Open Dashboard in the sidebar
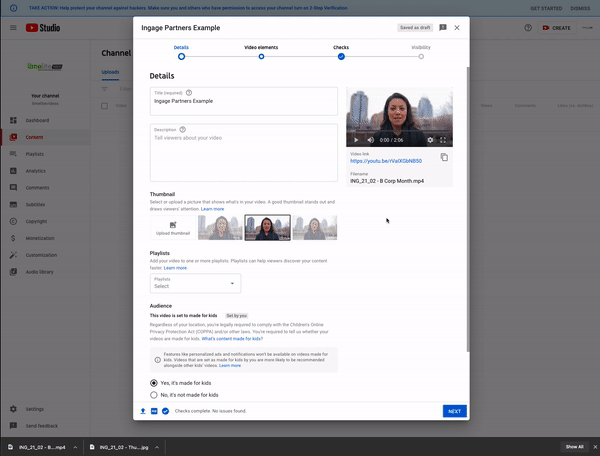 click(45, 120)
